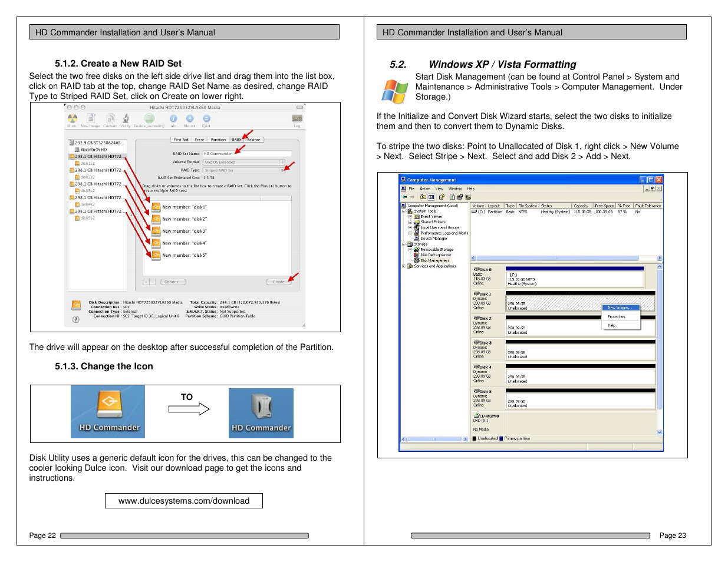Expand Local Users and Groups node
This screenshot has height=562, width=728.
410,227
